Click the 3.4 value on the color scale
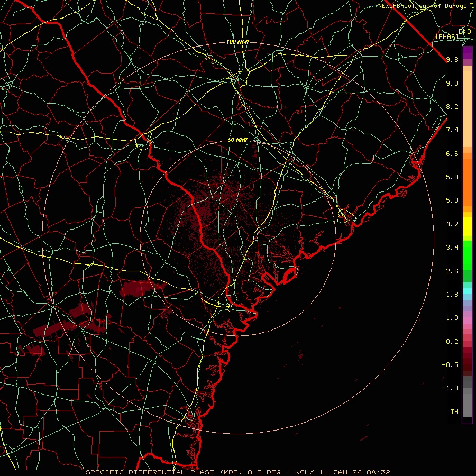This screenshot has height=476, width=476. pos(452,248)
